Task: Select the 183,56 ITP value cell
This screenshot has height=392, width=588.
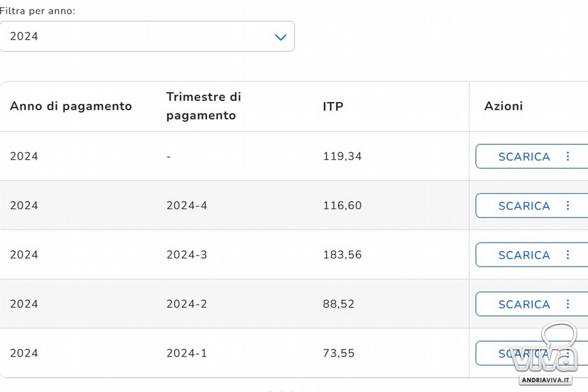Action: [x=343, y=255]
